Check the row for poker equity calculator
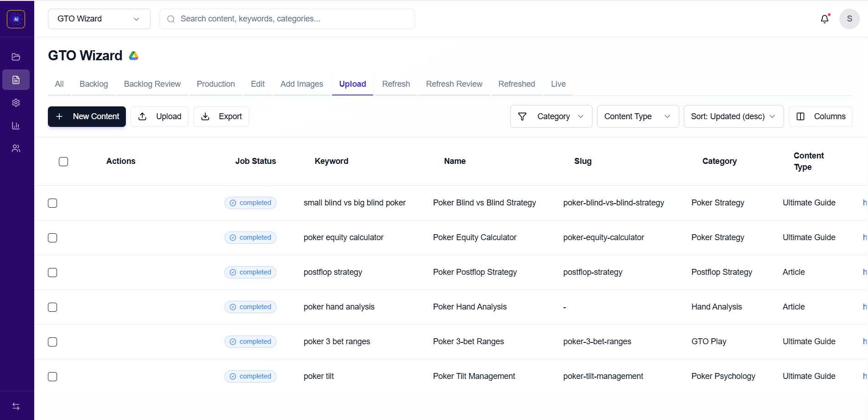Image resolution: width=868 pixels, height=420 pixels. (x=52, y=238)
